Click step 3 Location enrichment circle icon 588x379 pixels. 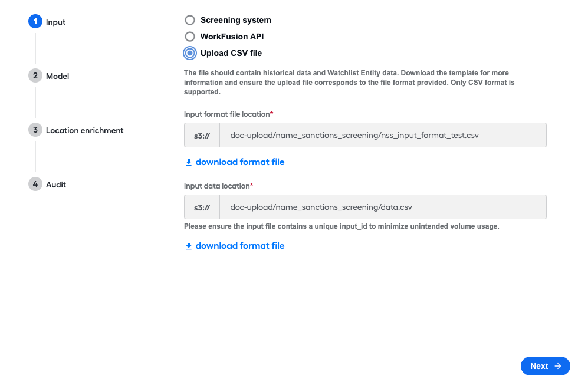(35, 130)
